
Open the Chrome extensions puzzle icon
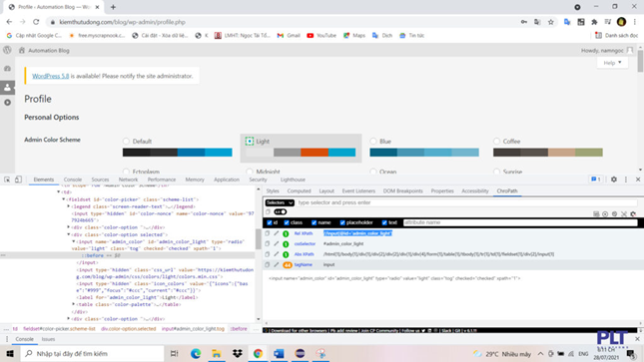pos(594,22)
